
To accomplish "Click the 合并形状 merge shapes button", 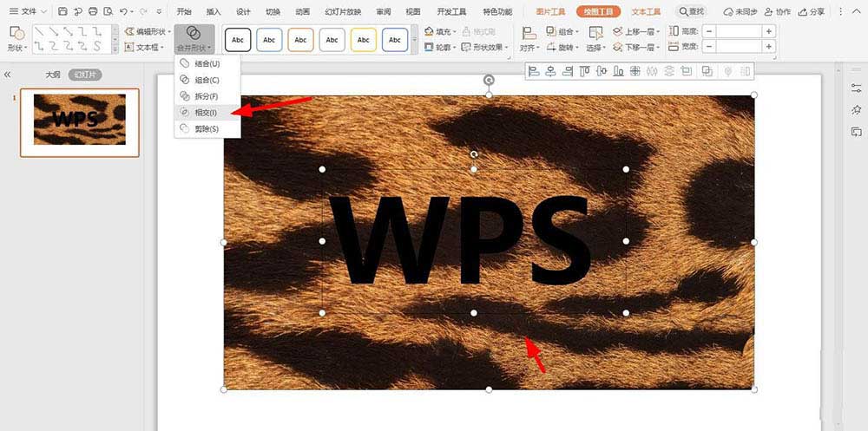I will point(194,39).
